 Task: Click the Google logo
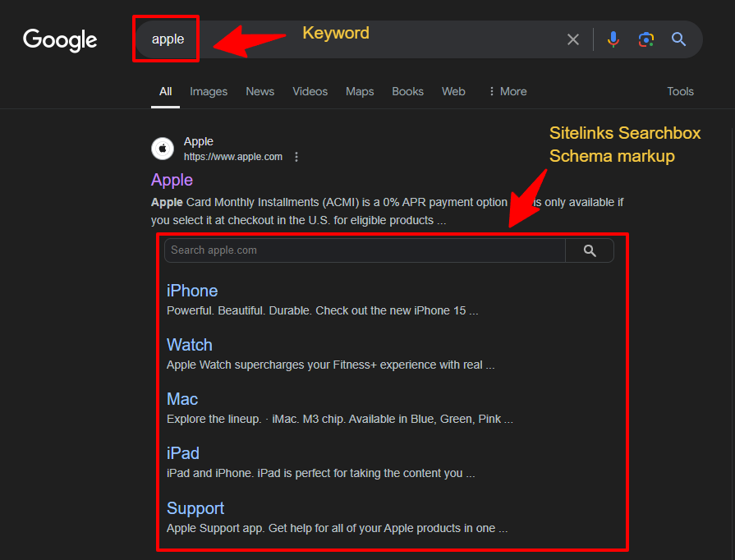[60, 40]
